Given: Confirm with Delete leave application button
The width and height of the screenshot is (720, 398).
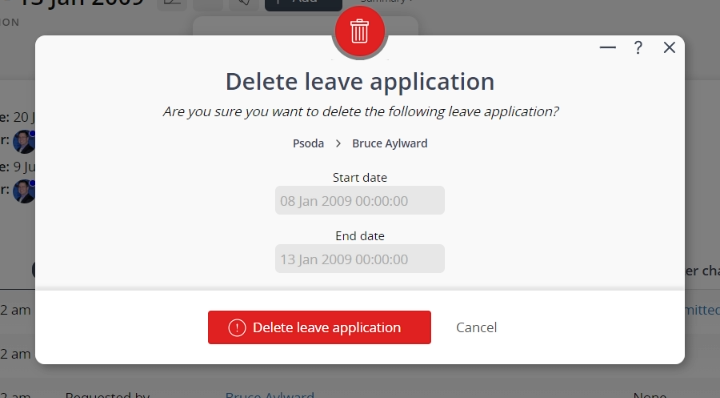Looking at the screenshot, I should (319, 327).
